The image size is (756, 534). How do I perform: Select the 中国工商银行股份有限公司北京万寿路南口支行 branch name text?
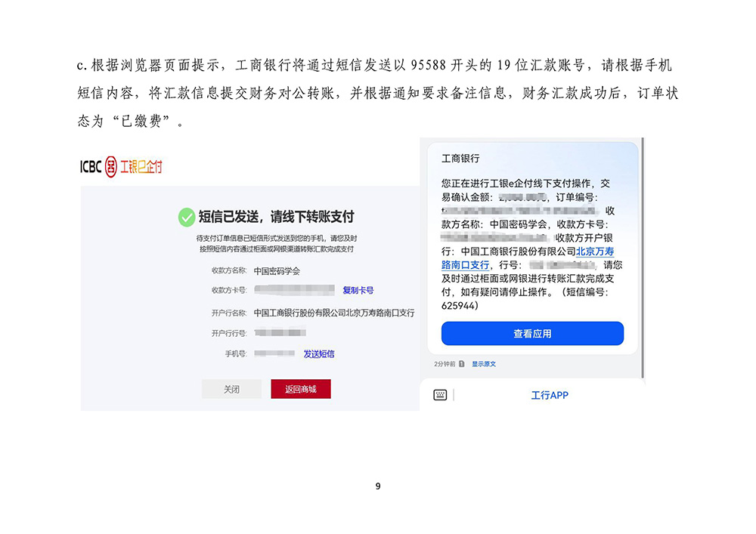click(x=333, y=313)
